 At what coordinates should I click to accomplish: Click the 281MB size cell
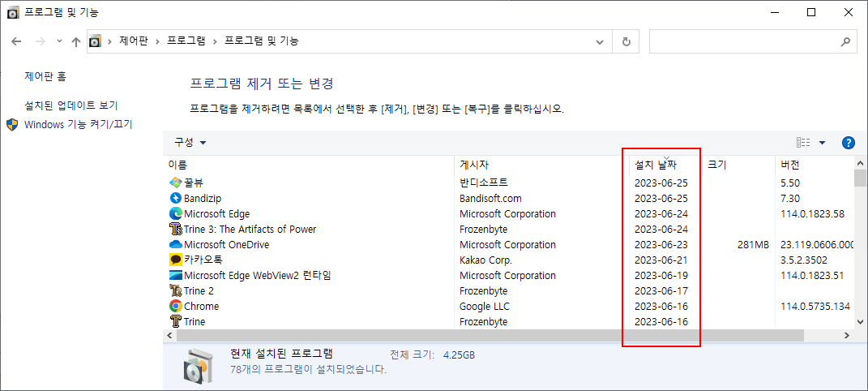click(753, 244)
